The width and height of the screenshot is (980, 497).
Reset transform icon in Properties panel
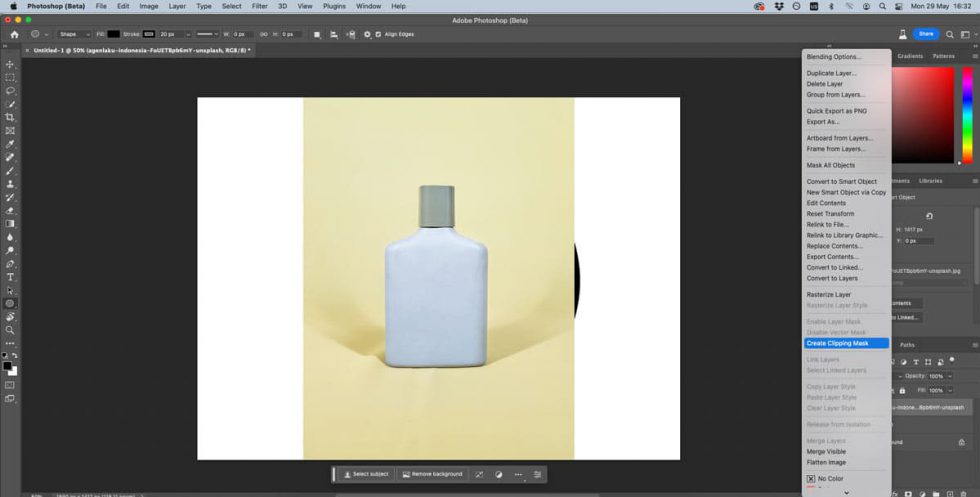(x=929, y=216)
